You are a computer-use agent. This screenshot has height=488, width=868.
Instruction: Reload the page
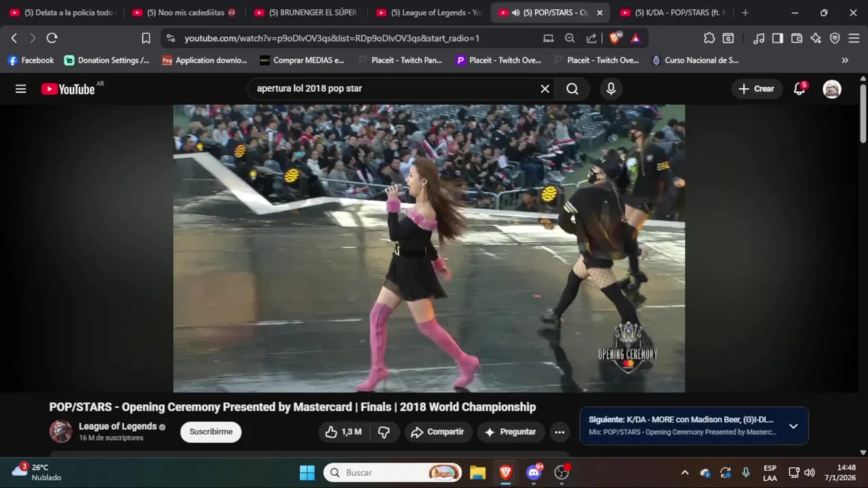52,38
